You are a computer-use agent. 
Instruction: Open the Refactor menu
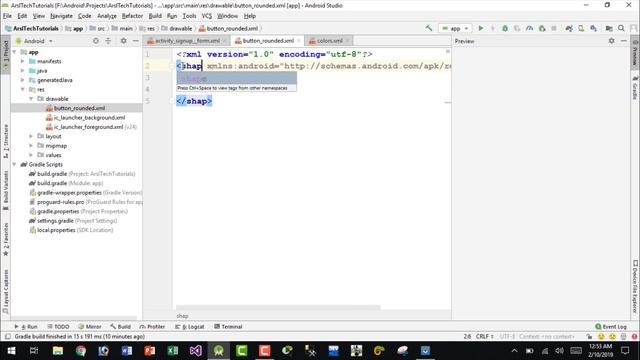tap(132, 16)
